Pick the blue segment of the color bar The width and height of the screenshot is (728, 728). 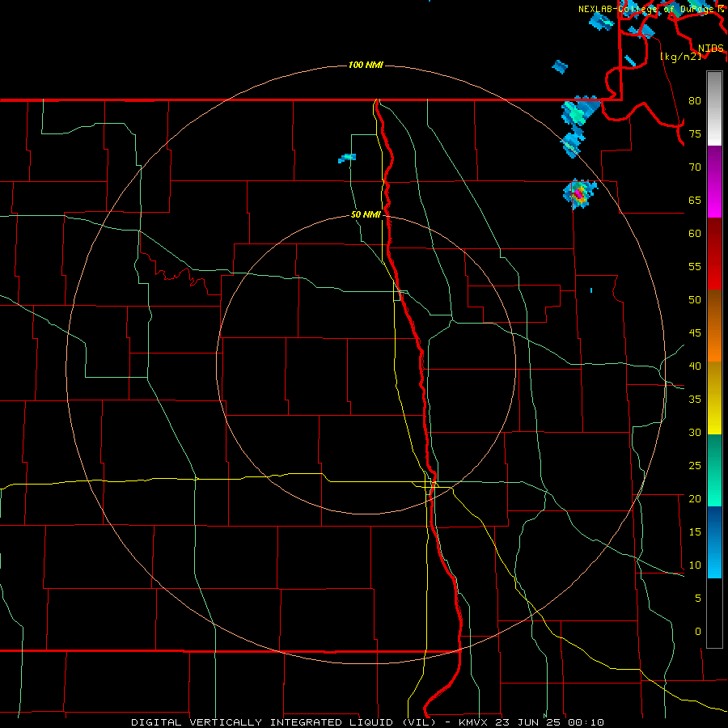click(x=714, y=542)
